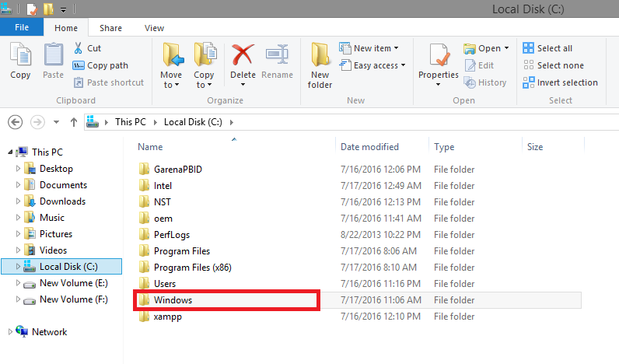Switch to the Share tab
Screen dimensions: 619x364
[x=110, y=28]
